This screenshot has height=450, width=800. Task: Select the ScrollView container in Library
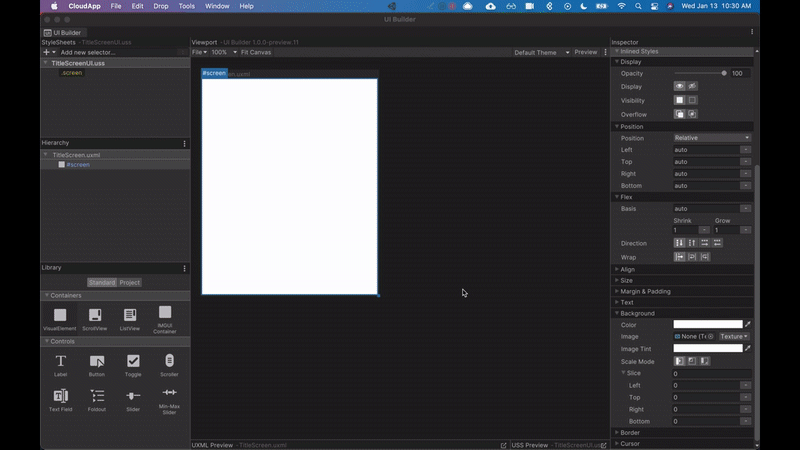click(95, 316)
